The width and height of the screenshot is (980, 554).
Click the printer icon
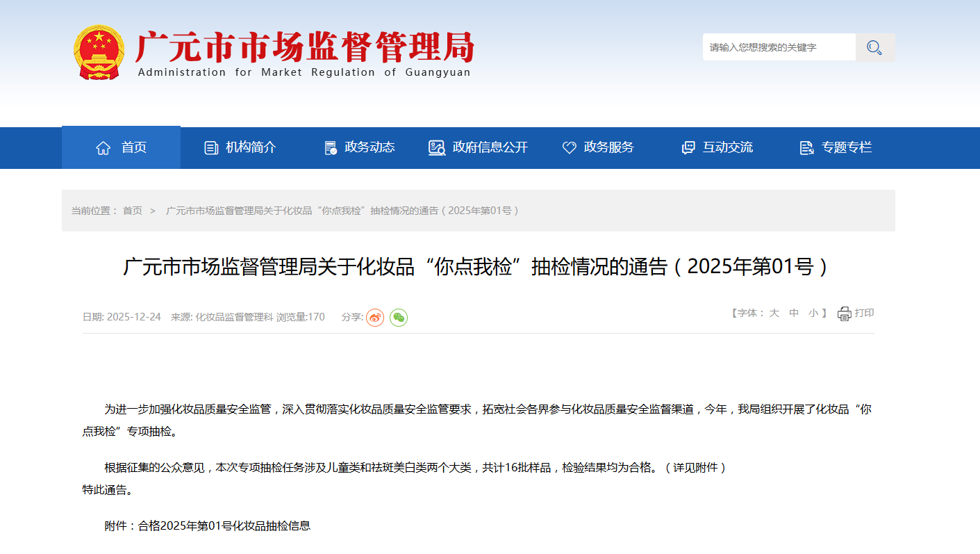(844, 313)
